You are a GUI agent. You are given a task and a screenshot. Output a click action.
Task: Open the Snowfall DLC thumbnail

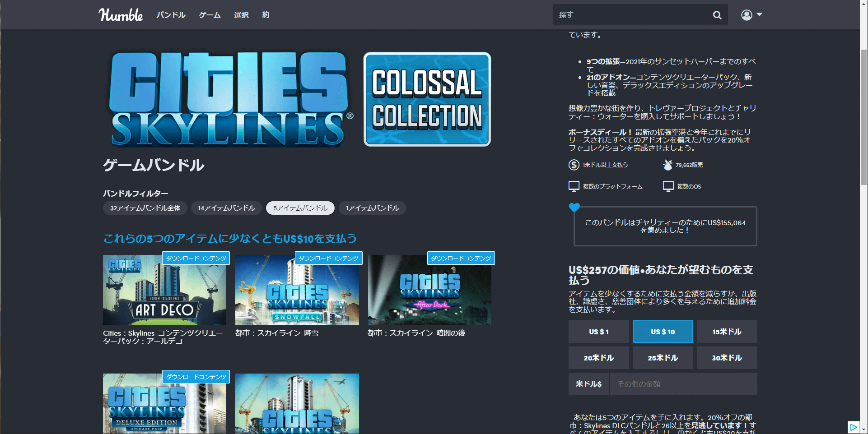click(297, 290)
